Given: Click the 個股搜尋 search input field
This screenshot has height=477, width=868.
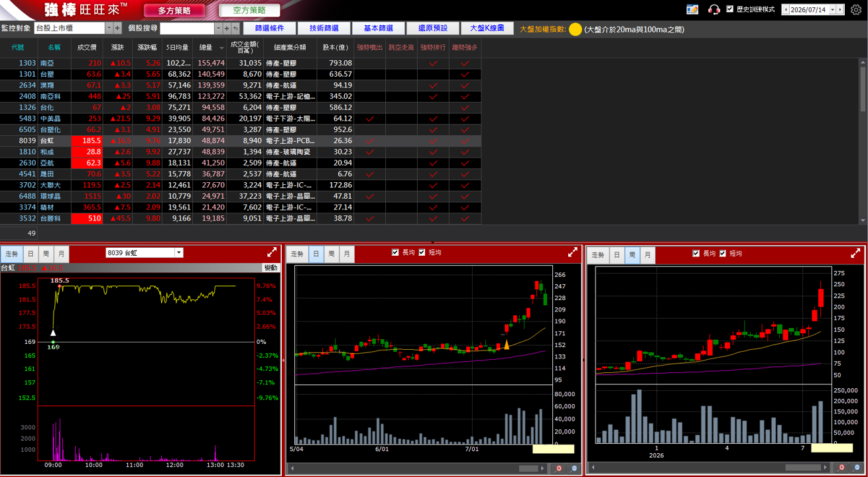Looking at the screenshot, I should tap(187, 28).
